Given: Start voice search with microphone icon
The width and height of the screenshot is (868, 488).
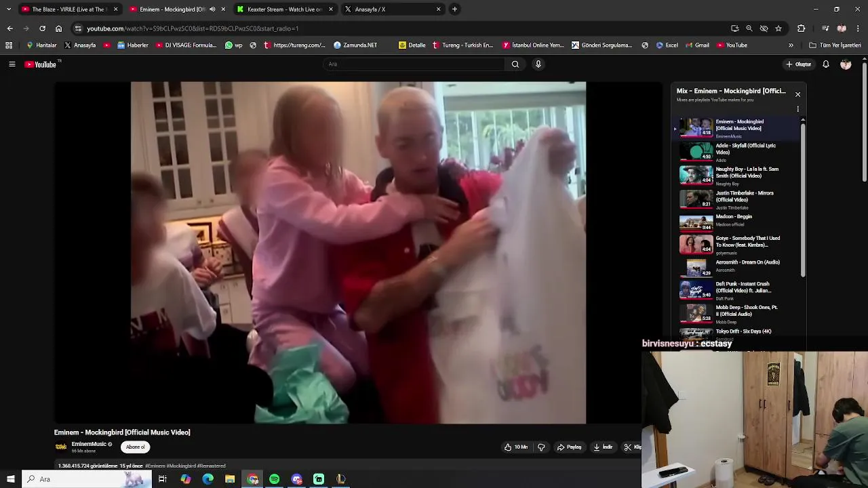Looking at the screenshot, I should click(x=538, y=64).
